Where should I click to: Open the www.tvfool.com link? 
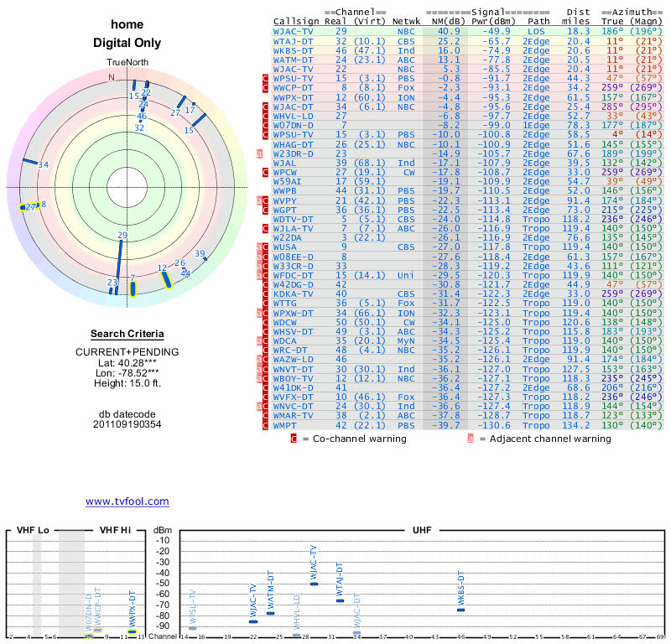pos(127,501)
